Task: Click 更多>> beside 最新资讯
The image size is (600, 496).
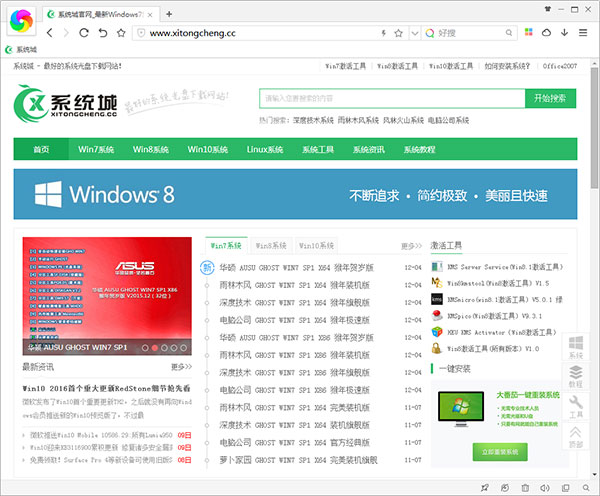Action: 181,367
